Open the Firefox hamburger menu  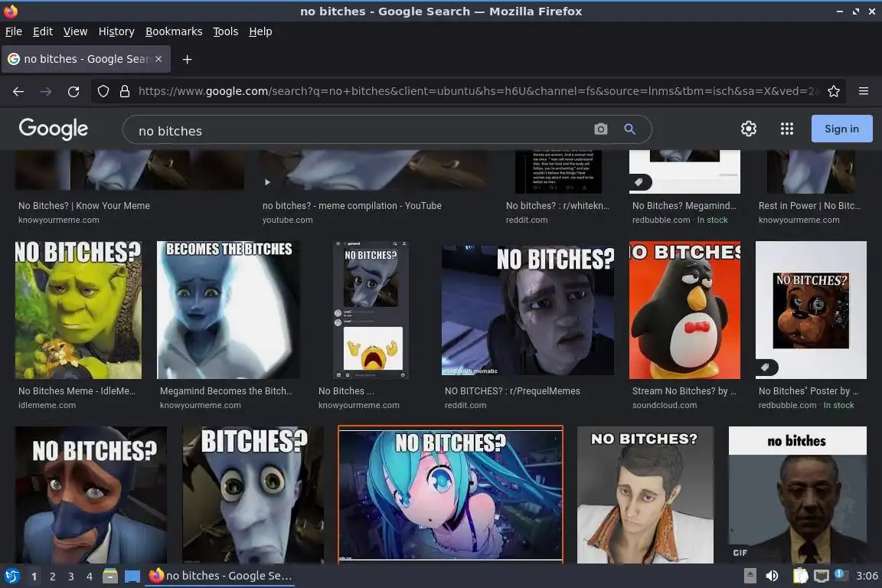tap(864, 91)
